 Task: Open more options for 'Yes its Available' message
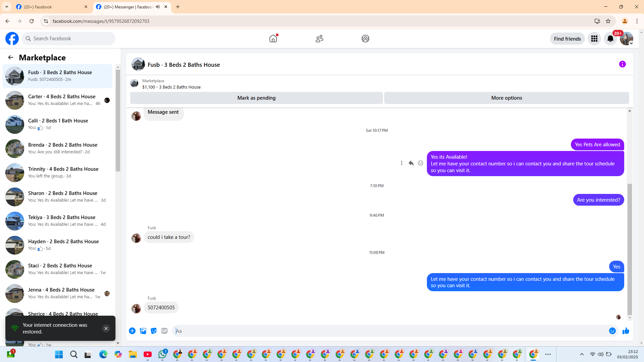402,163
